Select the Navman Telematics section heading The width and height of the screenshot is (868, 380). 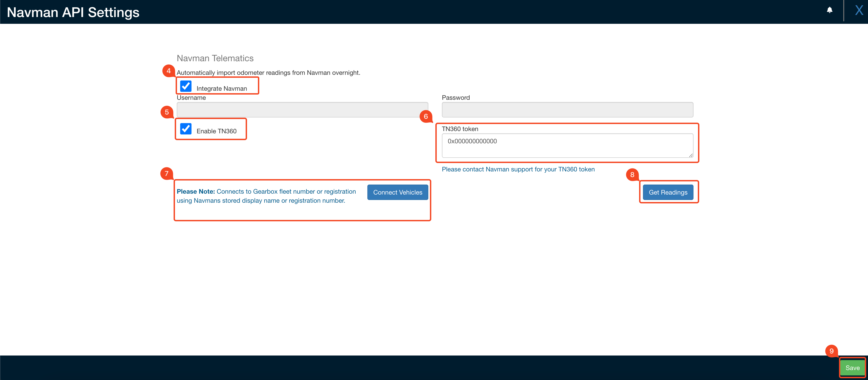(215, 58)
